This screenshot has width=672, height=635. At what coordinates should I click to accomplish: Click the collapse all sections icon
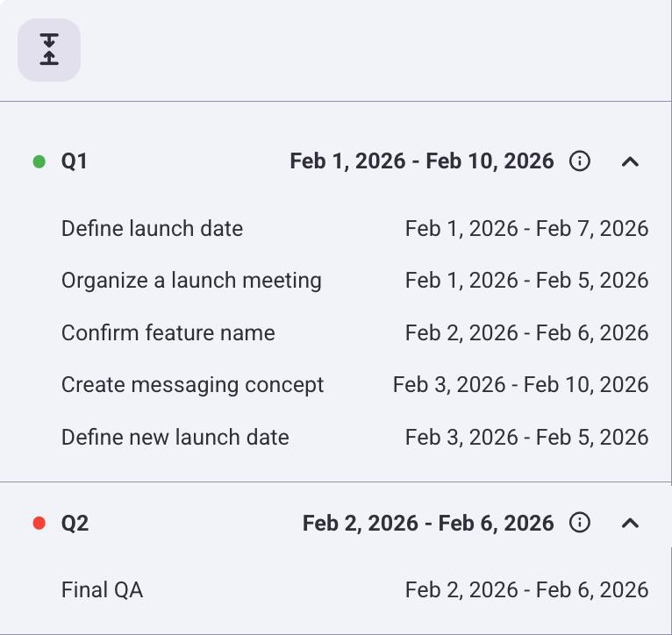49,50
